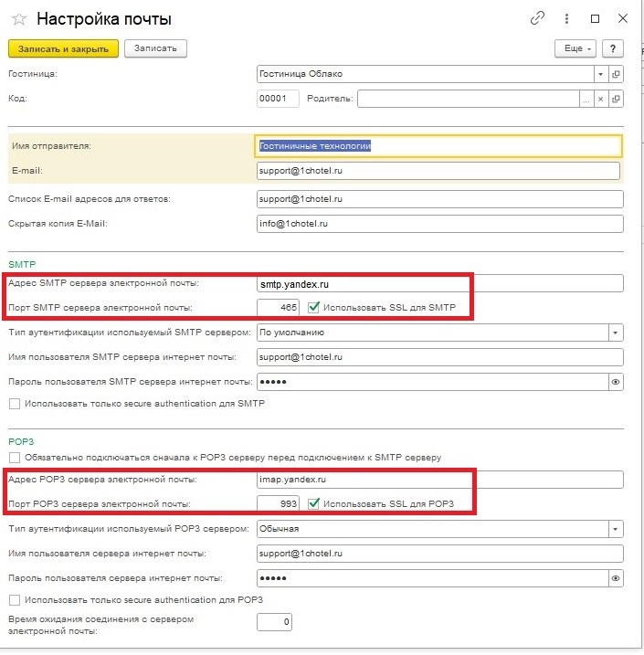This screenshot has width=644, height=655.
Task: Open POP3 authentication type dropdown
Action: tap(616, 529)
